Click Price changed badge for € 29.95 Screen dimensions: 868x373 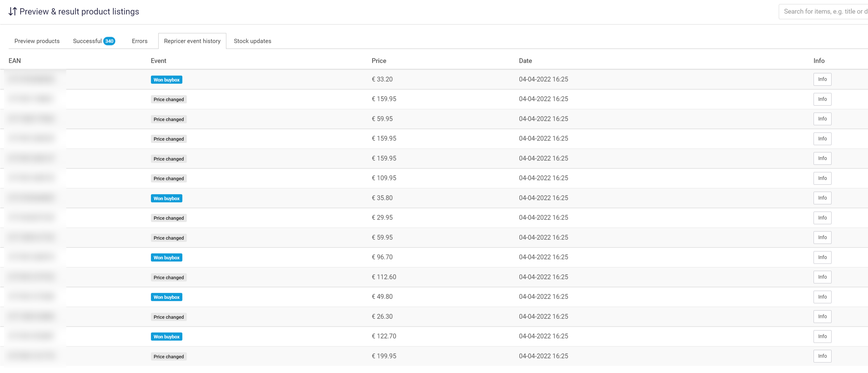coord(169,218)
